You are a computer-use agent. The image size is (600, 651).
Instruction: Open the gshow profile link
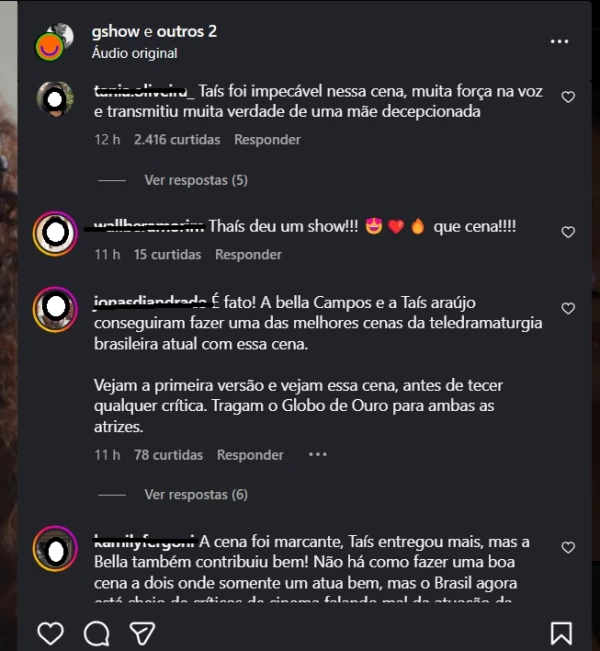tap(115, 32)
